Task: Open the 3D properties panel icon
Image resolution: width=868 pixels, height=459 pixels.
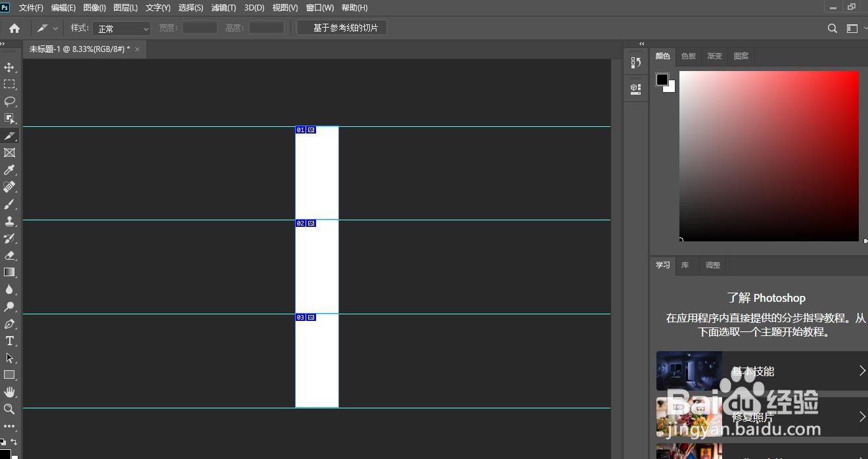Action: [x=635, y=88]
